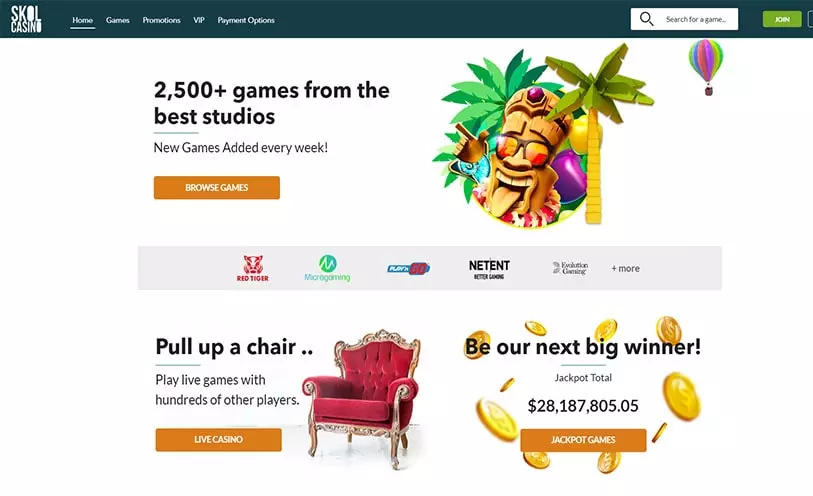Image resolution: width=813 pixels, height=496 pixels.
Task: Focus the 'Search for a game' field
Action: coord(684,19)
